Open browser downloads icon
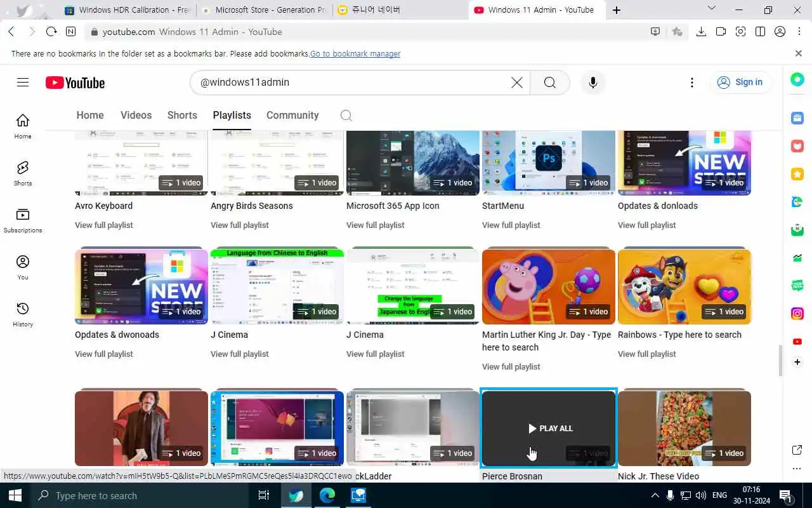 pyautogui.click(x=701, y=32)
